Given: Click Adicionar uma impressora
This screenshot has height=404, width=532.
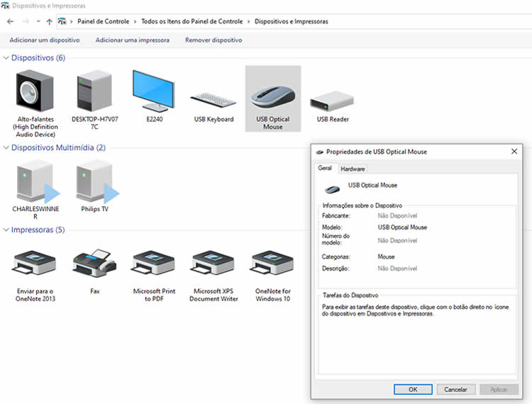Looking at the screenshot, I should click(x=133, y=40).
